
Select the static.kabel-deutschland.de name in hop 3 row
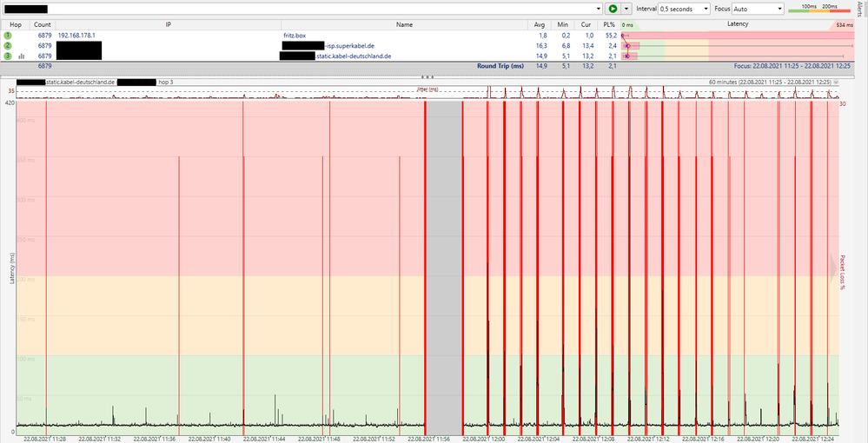[x=353, y=56]
